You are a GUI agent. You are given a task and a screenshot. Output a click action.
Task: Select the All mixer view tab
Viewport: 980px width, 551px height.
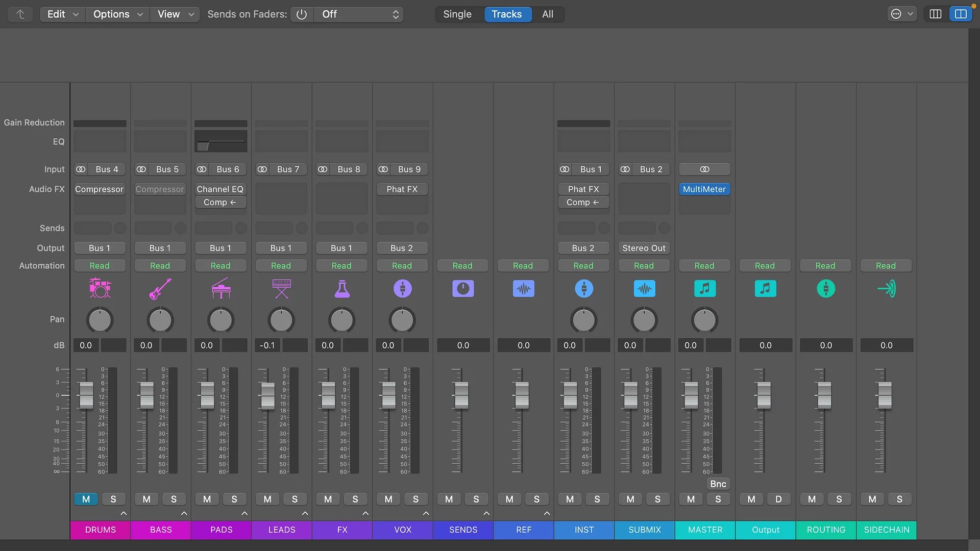click(x=548, y=14)
